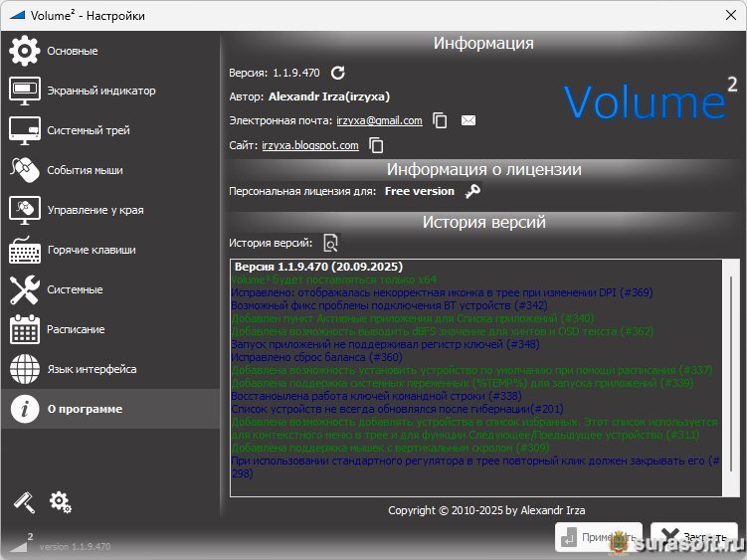
Task: Copy the email address to clipboard
Action: (x=440, y=120)
